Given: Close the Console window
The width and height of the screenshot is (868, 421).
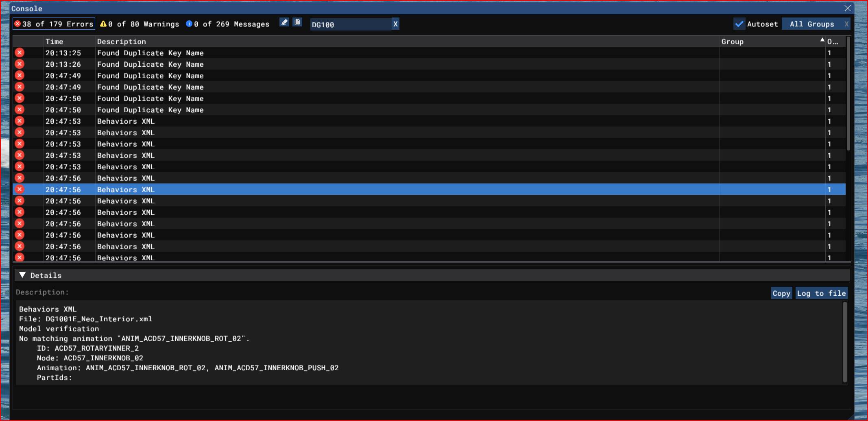Looking at the screenshot, I should [x=847, y=8].
